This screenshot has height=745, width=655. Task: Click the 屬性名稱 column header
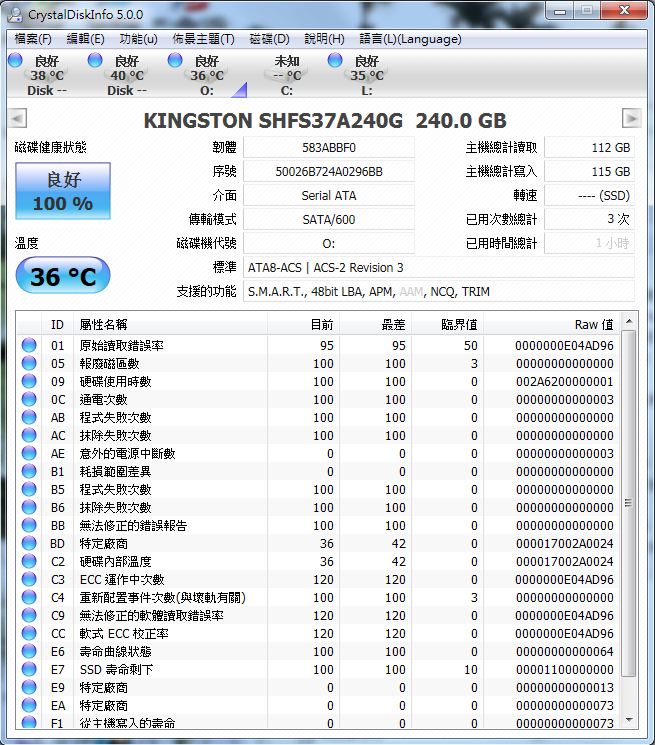pos(171,325)
